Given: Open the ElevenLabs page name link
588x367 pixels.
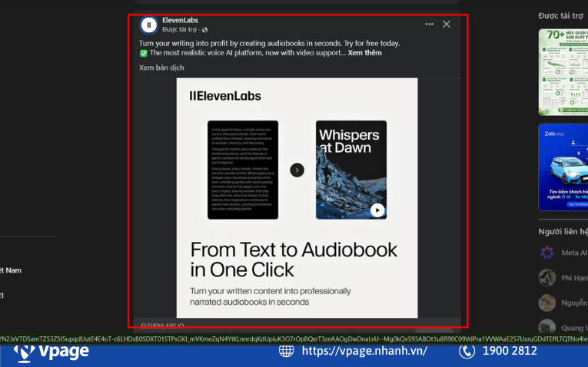Looking at the screenshot, I should (x=180, y=20).
